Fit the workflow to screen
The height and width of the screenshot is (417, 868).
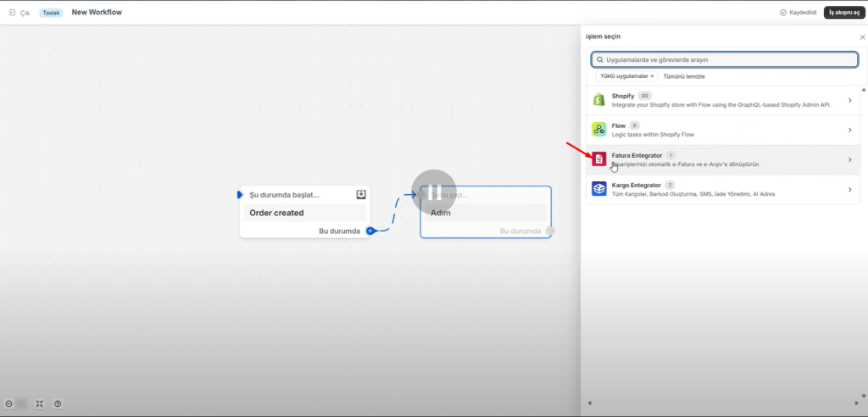click(40, 404)
